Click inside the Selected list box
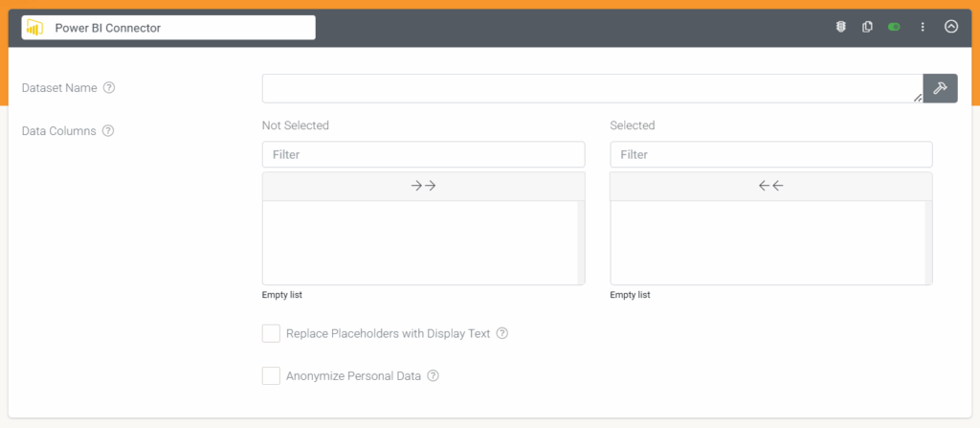The height and width of the screenshot is (428, 980). coord(768,243)
